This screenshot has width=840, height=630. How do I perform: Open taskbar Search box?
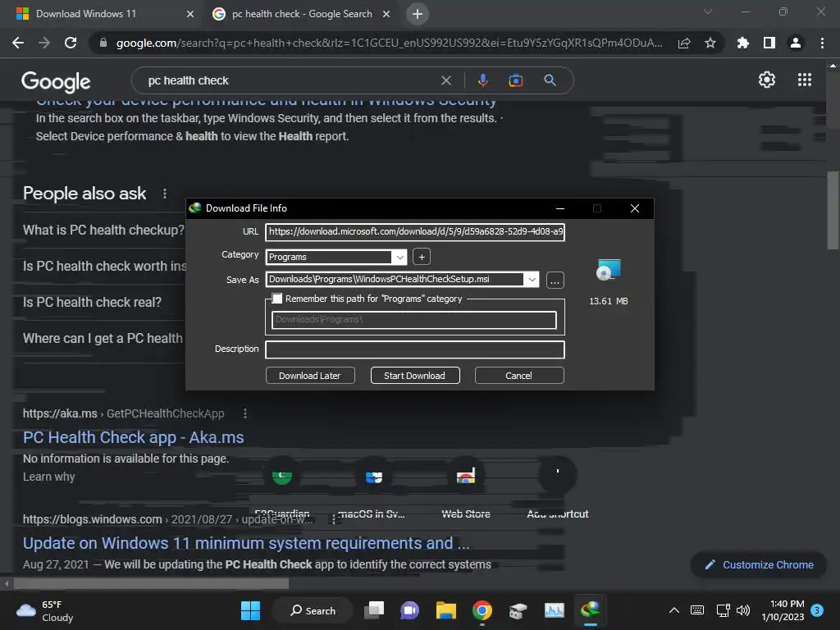[x=313, y=610]
